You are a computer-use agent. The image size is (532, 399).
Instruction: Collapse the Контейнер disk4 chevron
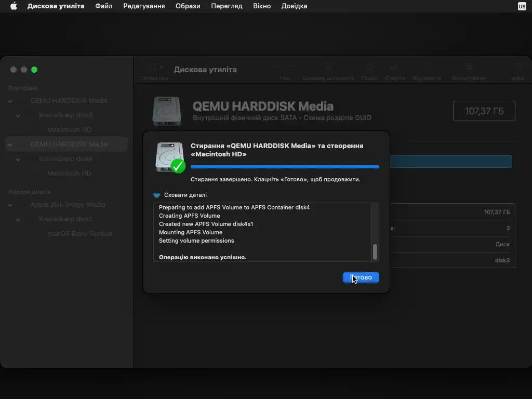pos(18,159)
